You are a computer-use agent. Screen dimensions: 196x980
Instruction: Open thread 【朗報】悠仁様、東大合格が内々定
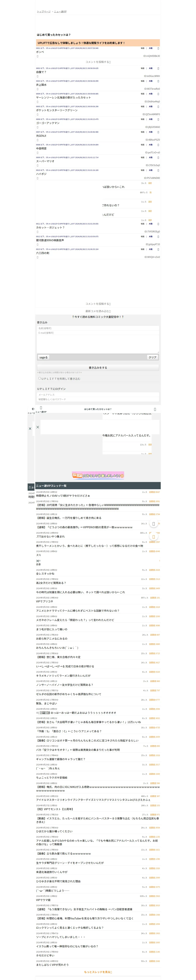pyautogui.click(x=58, y=657)
